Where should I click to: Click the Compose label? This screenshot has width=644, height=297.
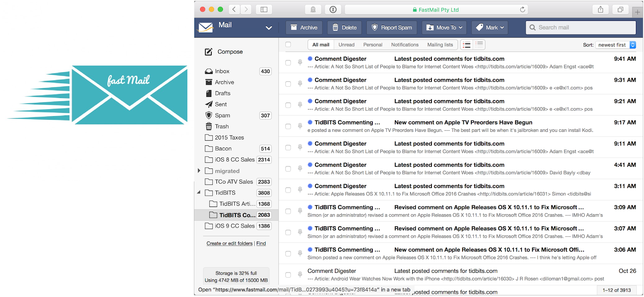(x=230, y=52)
